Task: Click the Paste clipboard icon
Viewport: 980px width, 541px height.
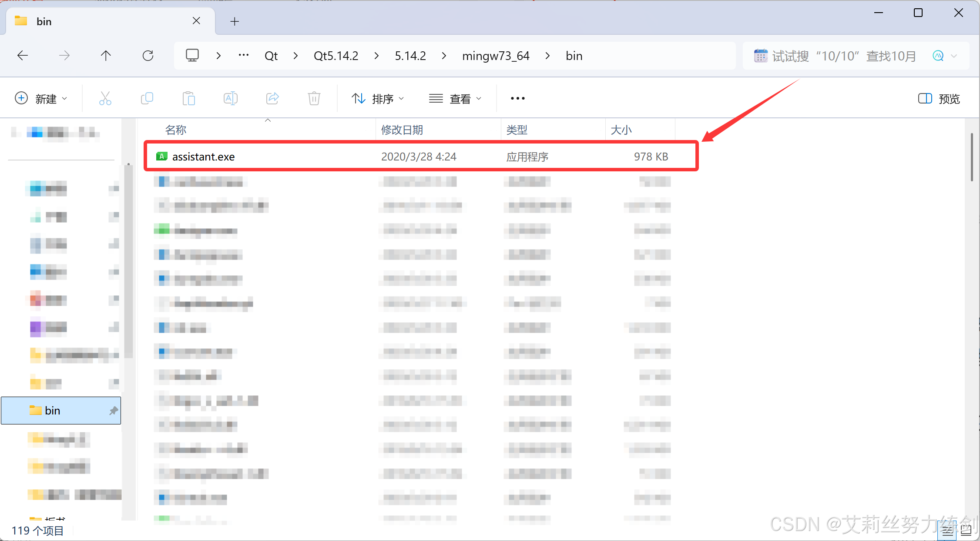Action: coord(188,99)
